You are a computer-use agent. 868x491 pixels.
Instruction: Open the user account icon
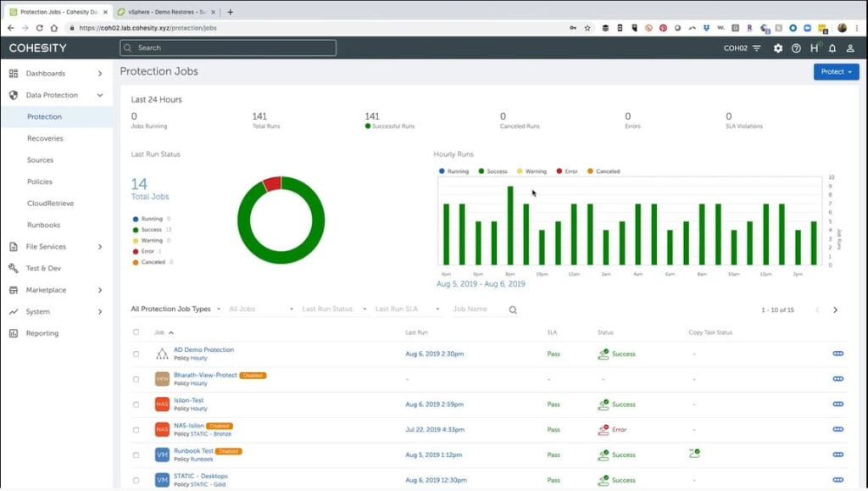pyautogui.click(x=850, y=48)
